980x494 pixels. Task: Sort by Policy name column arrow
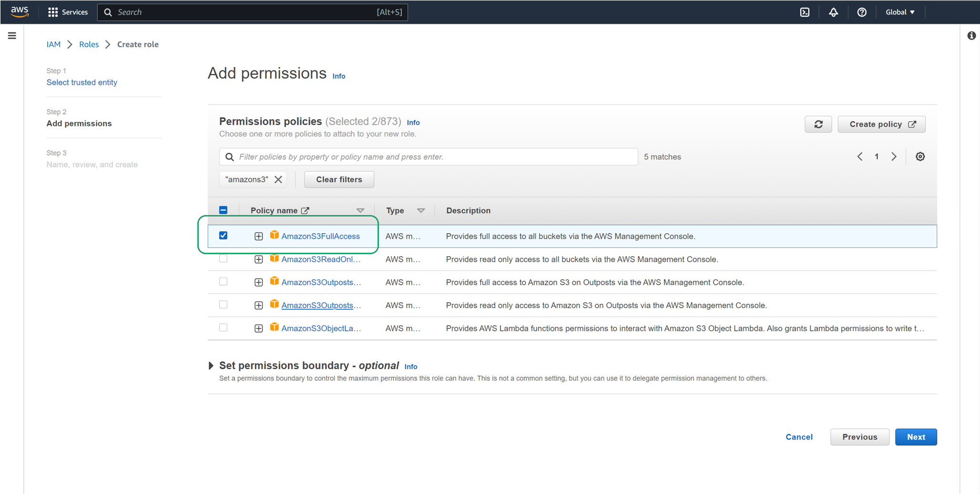pyautogui.click(x=360, y=210)
